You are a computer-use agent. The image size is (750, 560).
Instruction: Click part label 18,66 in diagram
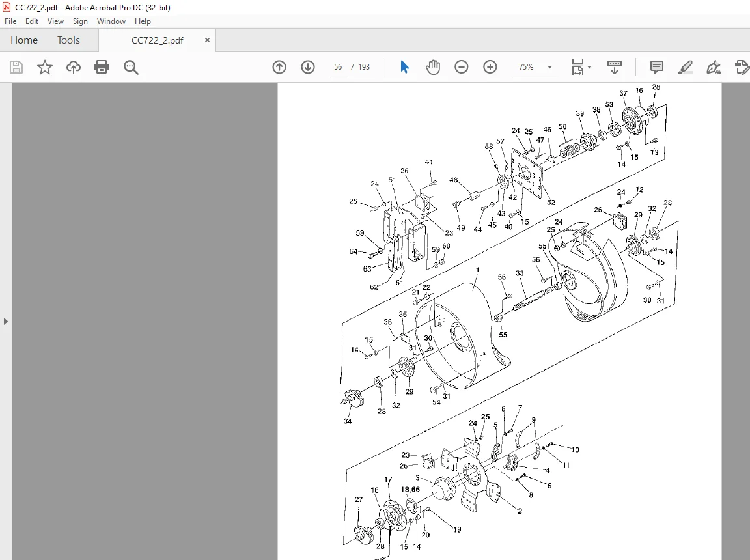(x=410, y=489)
